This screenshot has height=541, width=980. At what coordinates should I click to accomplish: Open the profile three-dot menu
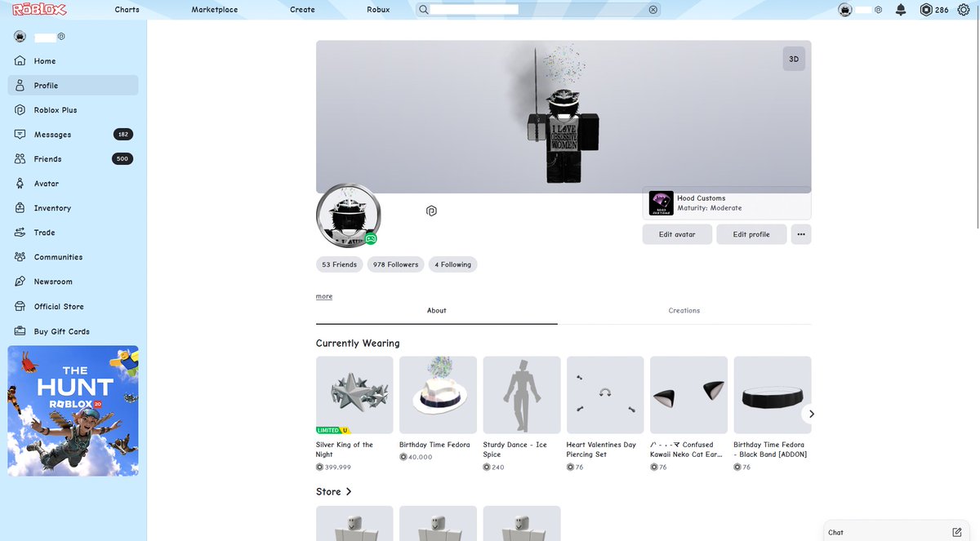(x=801, y=234)
